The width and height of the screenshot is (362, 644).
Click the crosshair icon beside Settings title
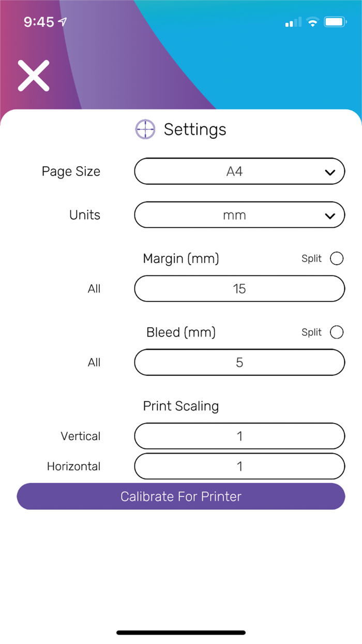(145, 129)
